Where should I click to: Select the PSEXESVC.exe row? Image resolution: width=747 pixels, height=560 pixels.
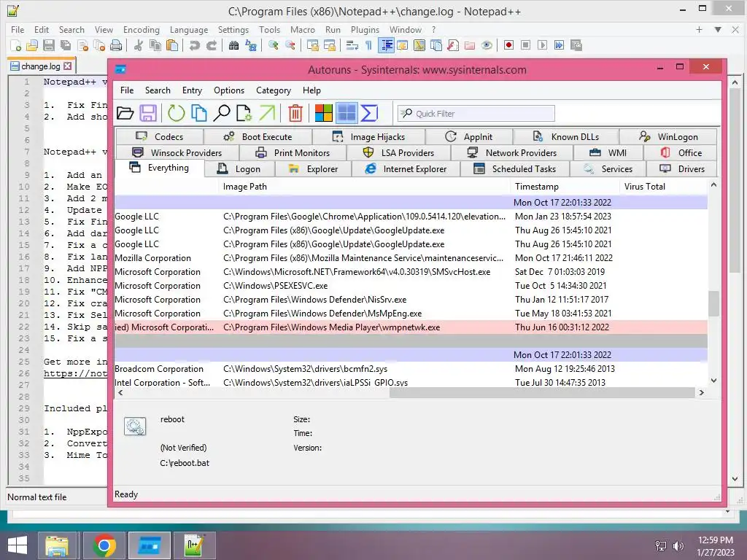click(411, 286)
